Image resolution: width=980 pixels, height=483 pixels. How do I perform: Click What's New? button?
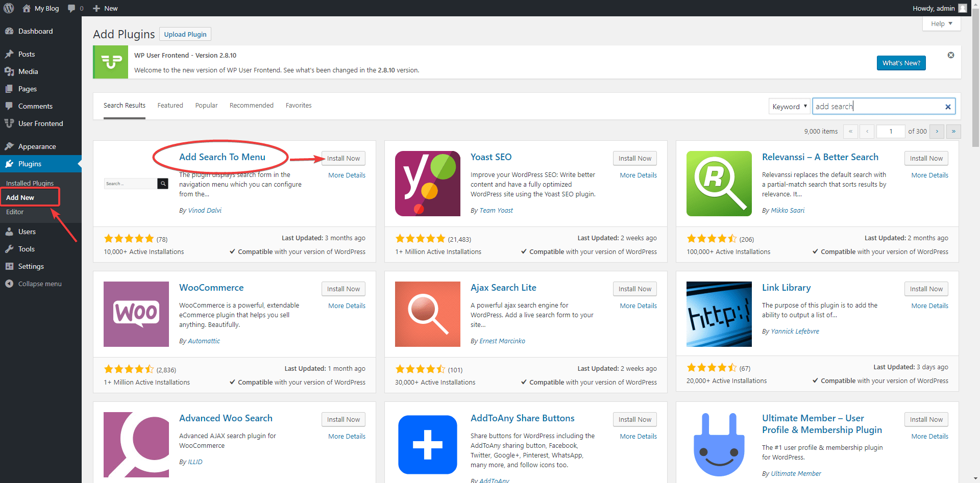point(901,63)
